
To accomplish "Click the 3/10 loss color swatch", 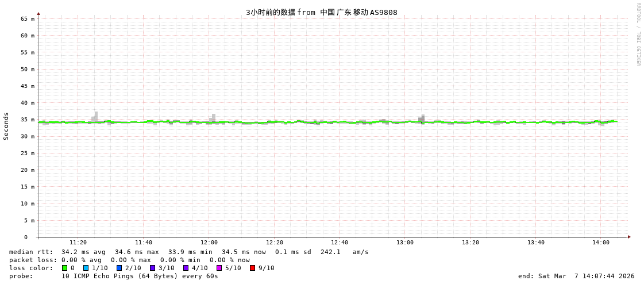I will pos(152,268).
